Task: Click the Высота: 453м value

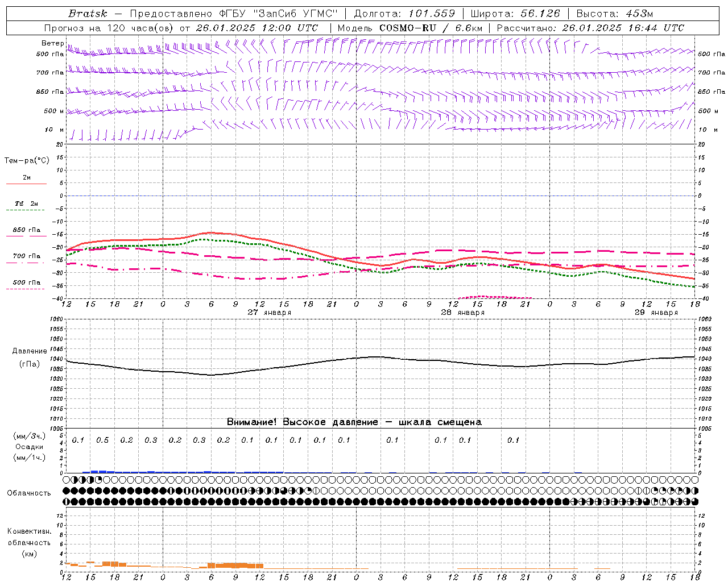Action: click(x=614, y=14)
